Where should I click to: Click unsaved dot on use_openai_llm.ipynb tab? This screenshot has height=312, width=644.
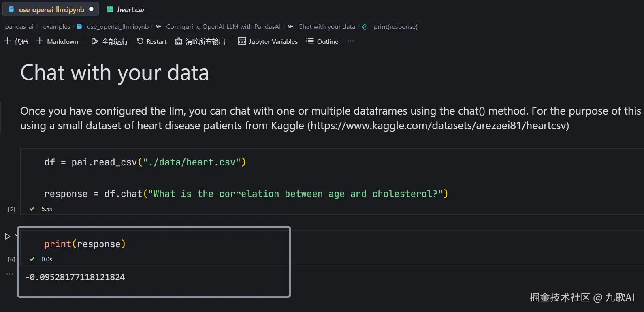tap(92, 9)
